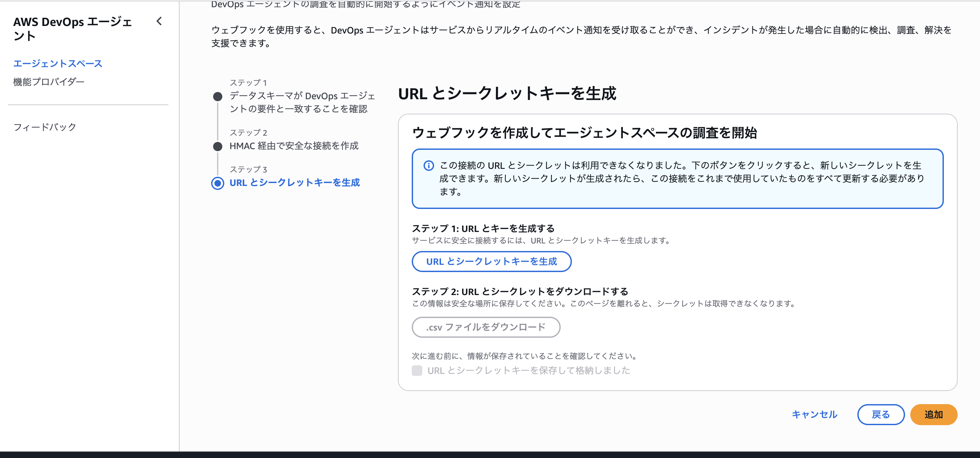Check the URL とシークレットキーを保存して格納しました checkbox
The height and width of the screenshot is (458, 980).
417,371
